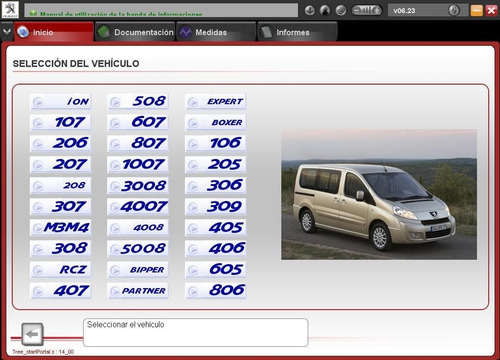The width and height of the screenshot is (500, 360).
Task: Pick the 106 model
Action: tap(216, 144)
